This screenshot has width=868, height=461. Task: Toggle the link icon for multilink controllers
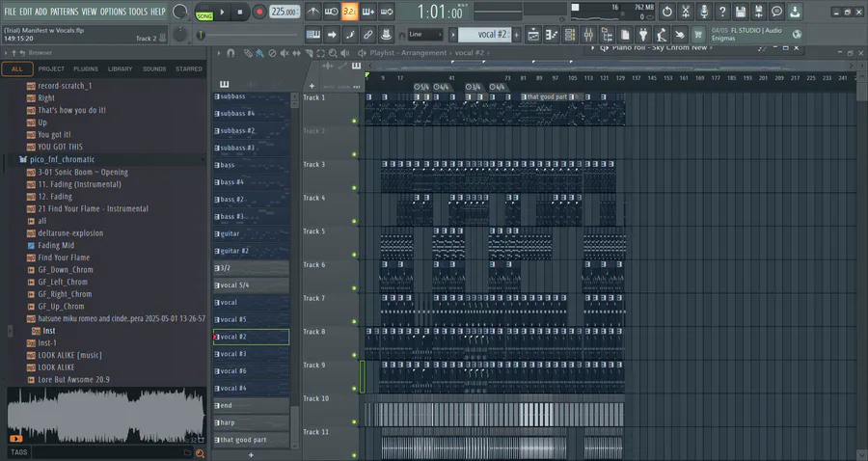[368, 35]
